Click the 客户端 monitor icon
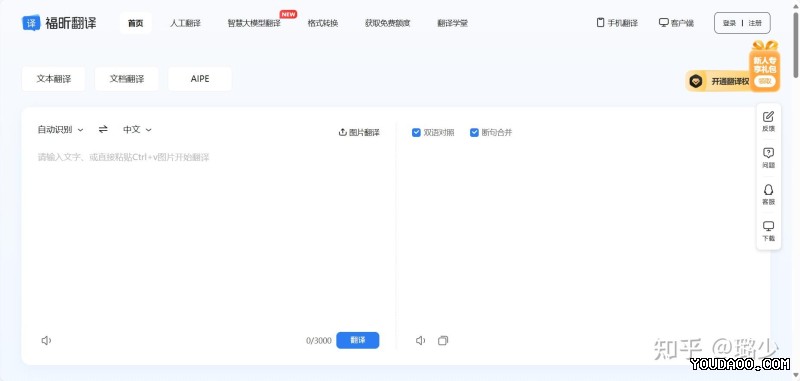 tap(663, 23)
